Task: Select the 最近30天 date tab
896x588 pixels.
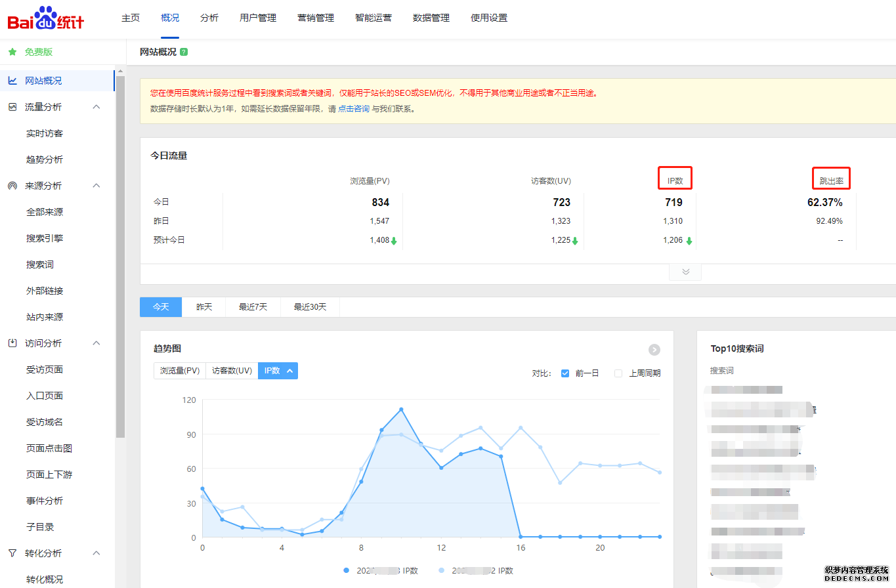Action: tap(310, 307)
